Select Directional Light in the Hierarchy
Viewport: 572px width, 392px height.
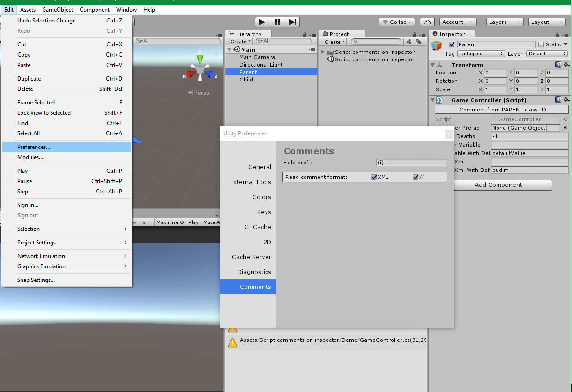[271, 65]
